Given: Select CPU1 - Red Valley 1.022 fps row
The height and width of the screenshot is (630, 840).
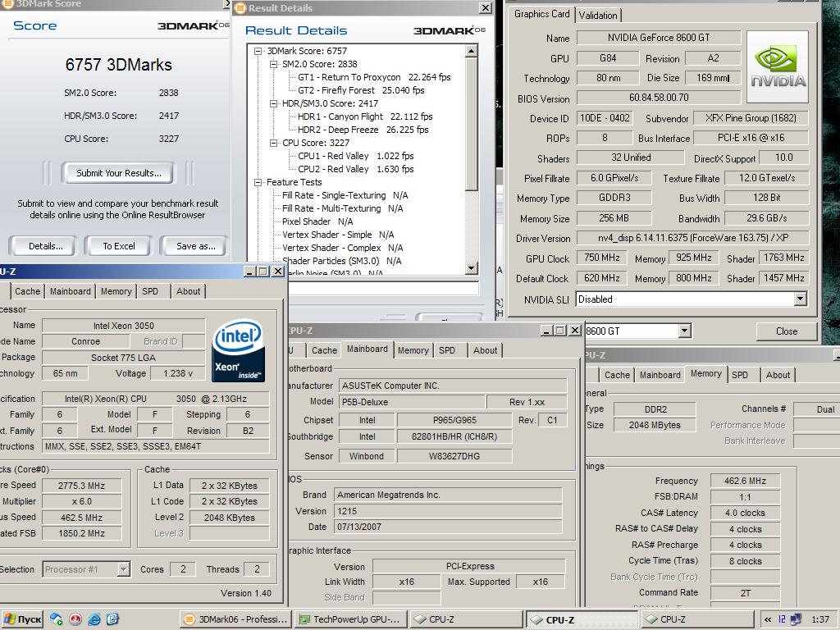Looking at the screenshot, I should [356, 156].
